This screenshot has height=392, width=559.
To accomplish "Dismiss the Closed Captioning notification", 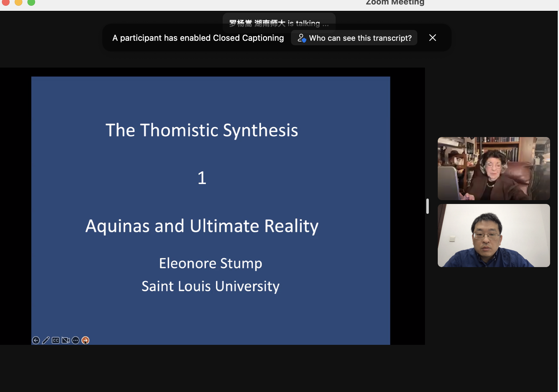I will coord(432,38).
